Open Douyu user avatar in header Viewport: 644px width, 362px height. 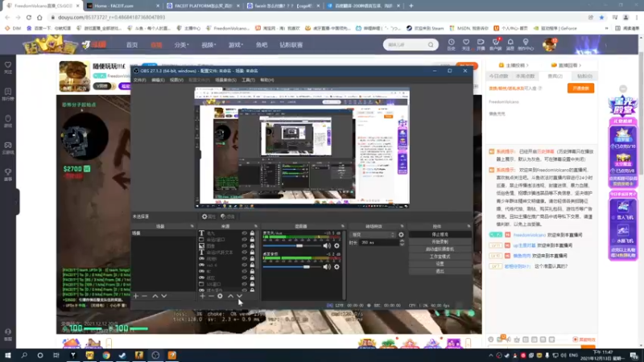pyautogui.click(x=549, y=44)
